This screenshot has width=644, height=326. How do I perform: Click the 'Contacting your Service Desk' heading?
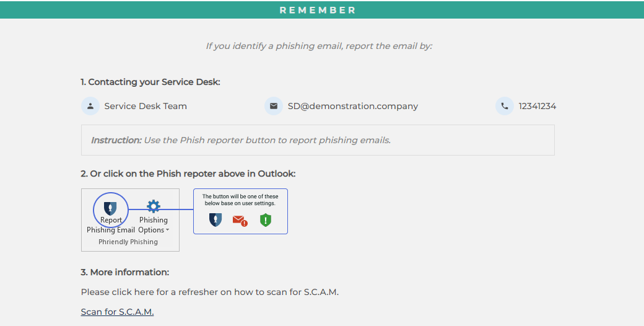tap(150, 82)
